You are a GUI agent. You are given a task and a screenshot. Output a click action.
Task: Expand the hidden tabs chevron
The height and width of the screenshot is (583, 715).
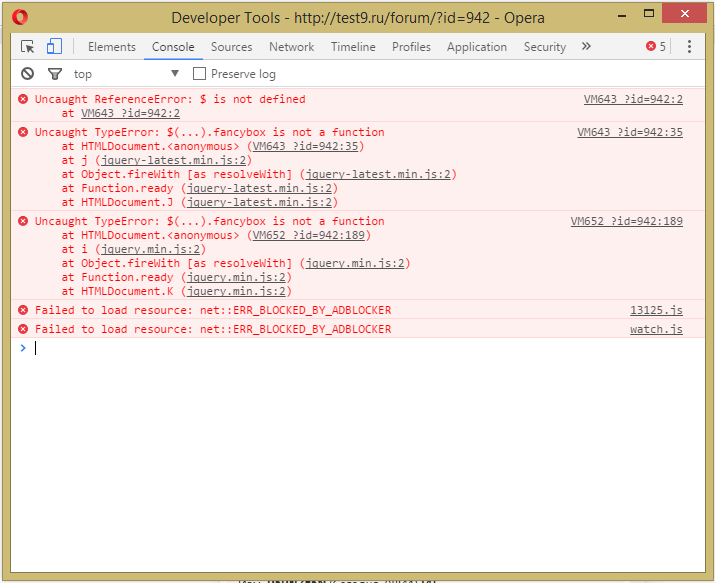(x=586, y=47)
